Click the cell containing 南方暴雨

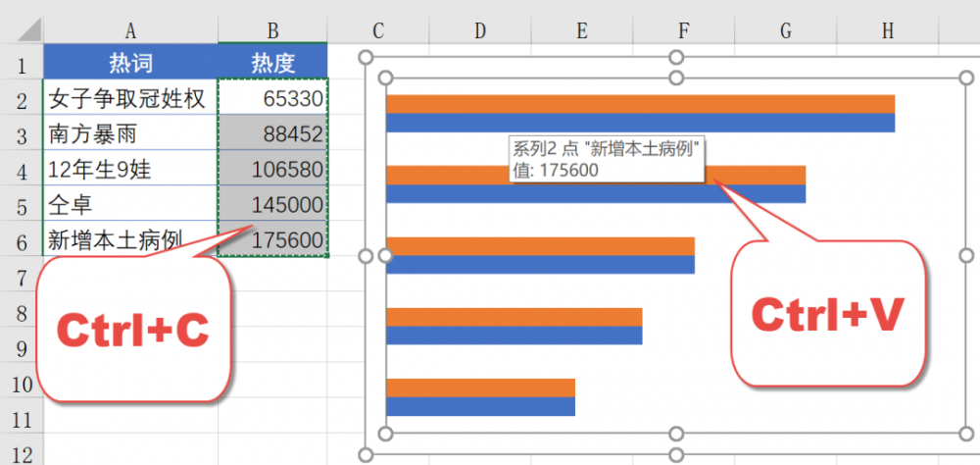coord(130,132)
